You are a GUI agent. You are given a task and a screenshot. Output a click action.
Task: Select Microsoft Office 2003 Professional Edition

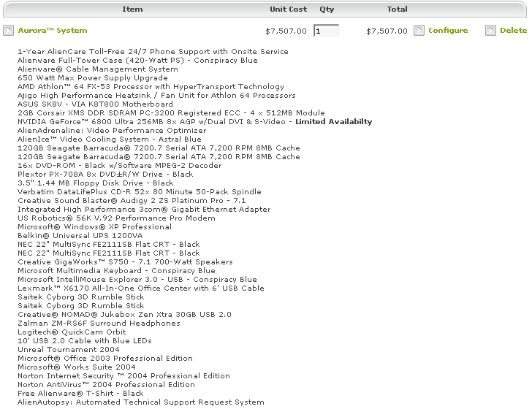point(105,359)
